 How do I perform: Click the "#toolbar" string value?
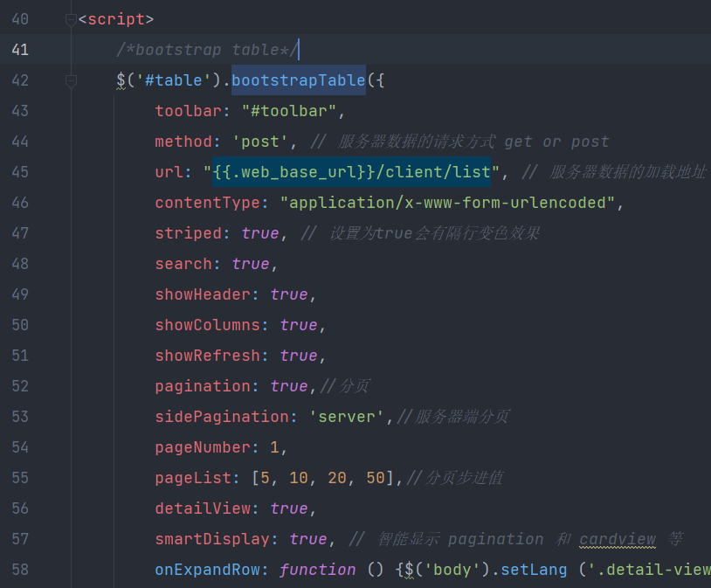(x=289, y=111)
